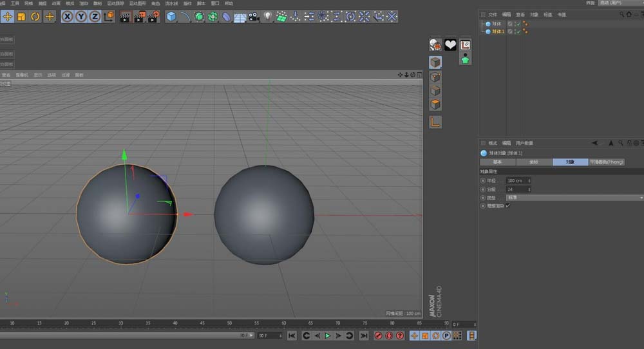Select the Scale tool in top toolbar
Screen dimensions: 644x349
pos(21,17)
